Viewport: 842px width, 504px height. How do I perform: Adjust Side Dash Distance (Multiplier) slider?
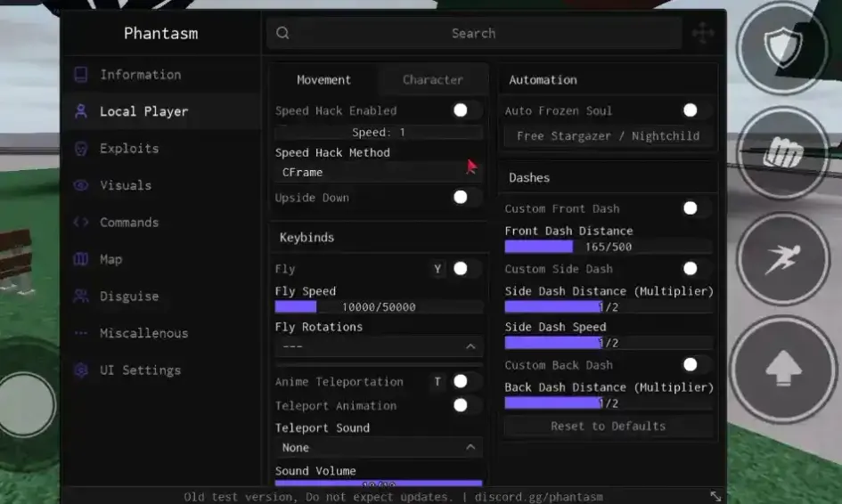(x=608, y=307)
